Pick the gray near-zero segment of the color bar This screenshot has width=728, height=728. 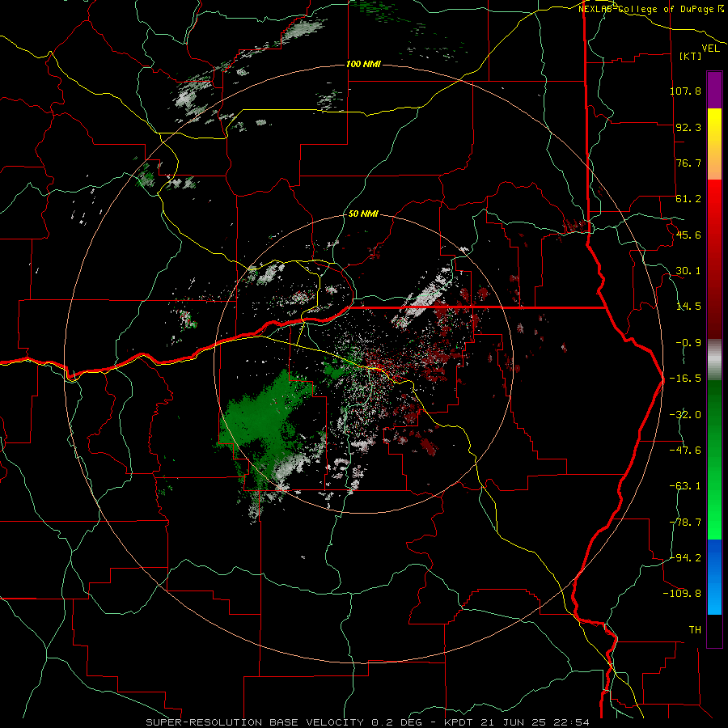tap(714, 360)
